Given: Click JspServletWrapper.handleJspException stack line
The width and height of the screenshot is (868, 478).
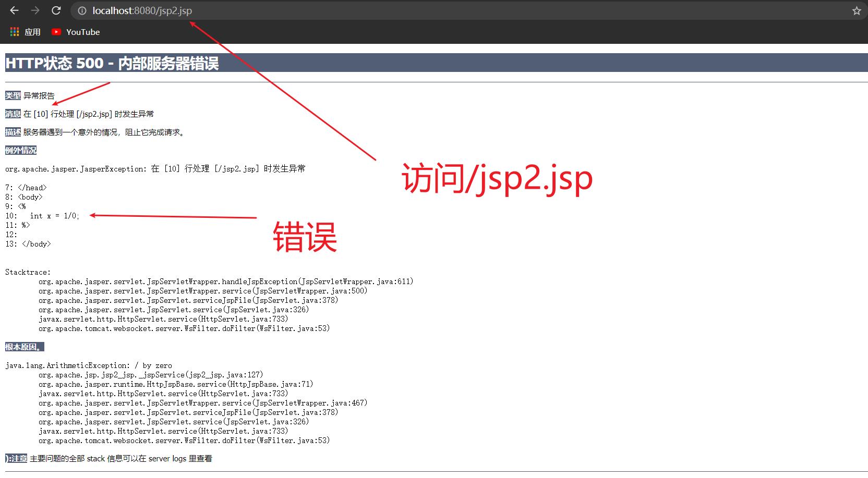Looking at the screenshot, I should pos(226,281).
